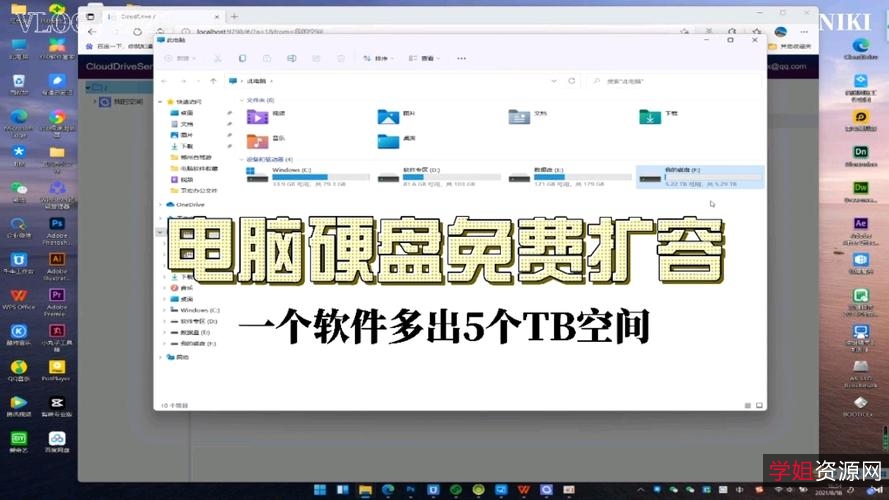Viewport: 889px width, 500px height.
Task: Select the 百度网盘 desktop icon
Action: [x=57, y=442]
